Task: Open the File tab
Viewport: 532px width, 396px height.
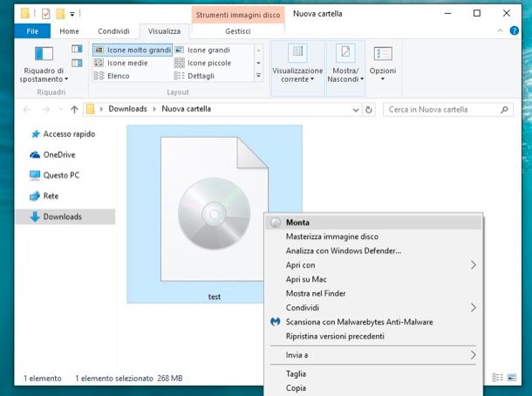Action: [x=32, y=31]
